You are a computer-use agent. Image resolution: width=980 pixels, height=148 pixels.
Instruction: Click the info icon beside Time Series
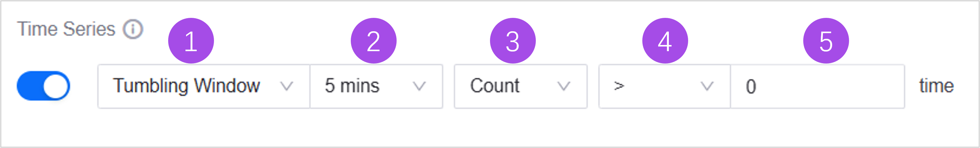coord(133,29)
